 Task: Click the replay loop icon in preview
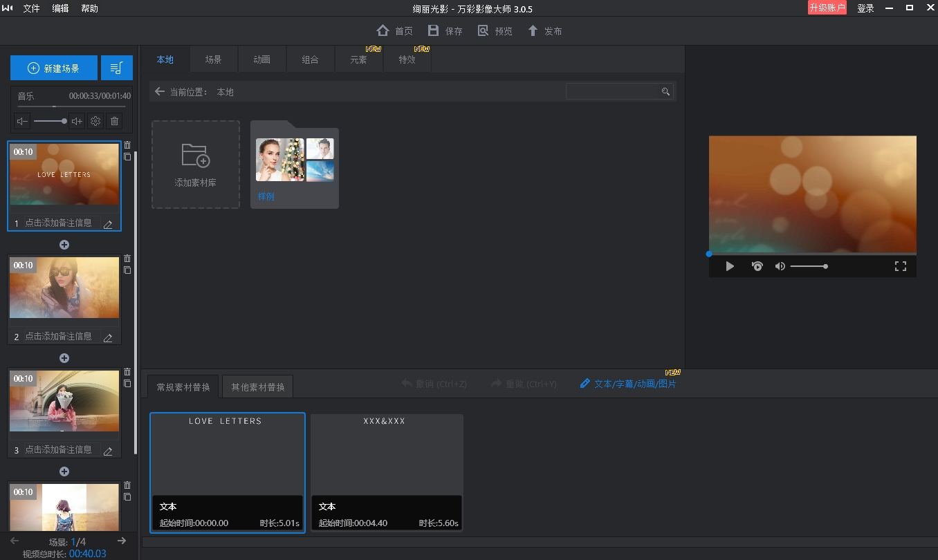757,266
